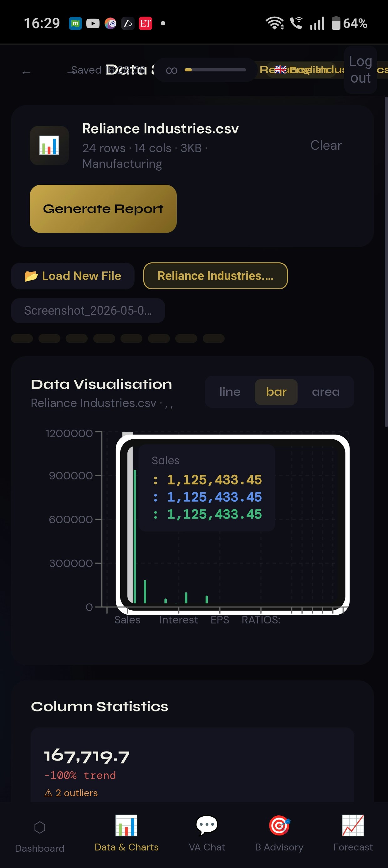Tap the RATIOS: axis label
This screenshot has height=868, width=388.
[x=261, y=620]
